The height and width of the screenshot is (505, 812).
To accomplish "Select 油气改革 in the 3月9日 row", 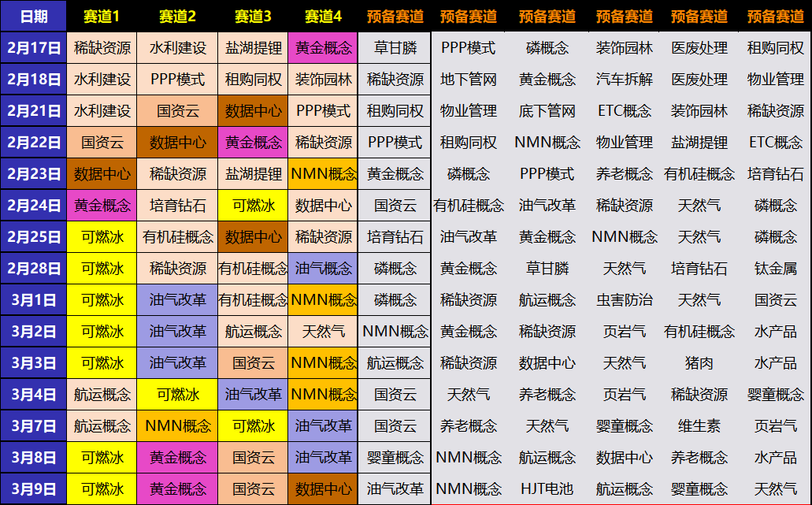I will point(395,489).
